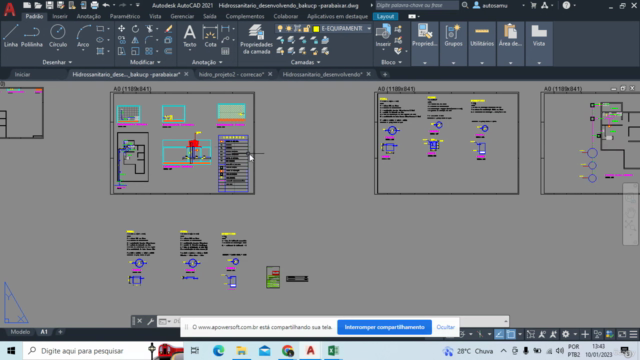Toggle annotation visibility in status bar
The width and height of the screenshot is (640, 360).
click(542, 334)
